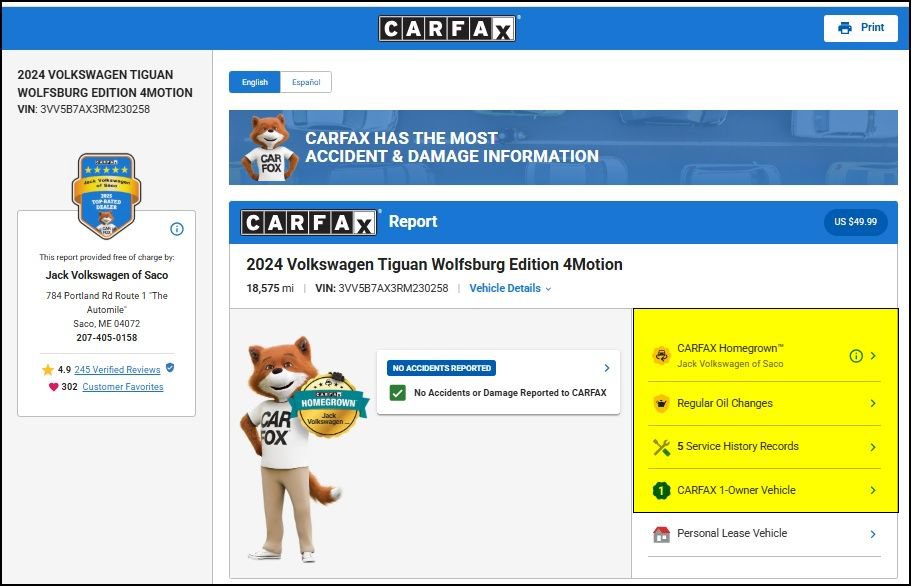Click the 18,575 mi mileage text
The image size is (911, 586).
click(270, 288)
